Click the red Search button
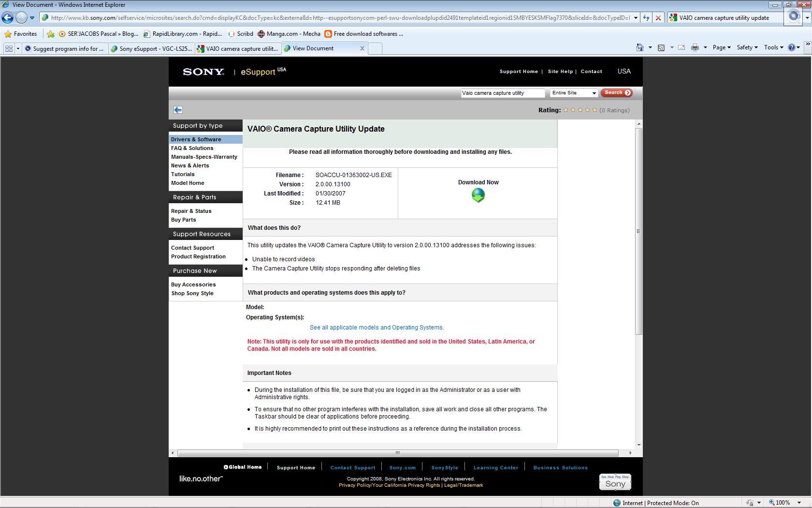This screenshot has width=812, height=508. click(x=617, y=93)
